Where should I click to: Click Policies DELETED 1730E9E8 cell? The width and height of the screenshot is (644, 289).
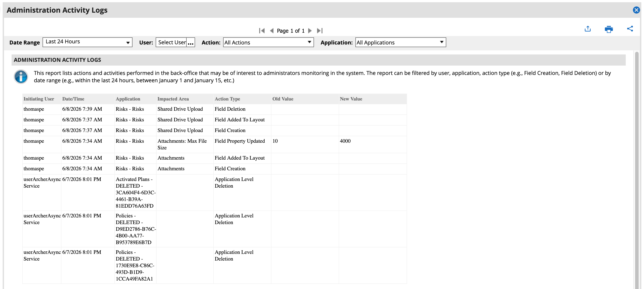click(135, 265)
